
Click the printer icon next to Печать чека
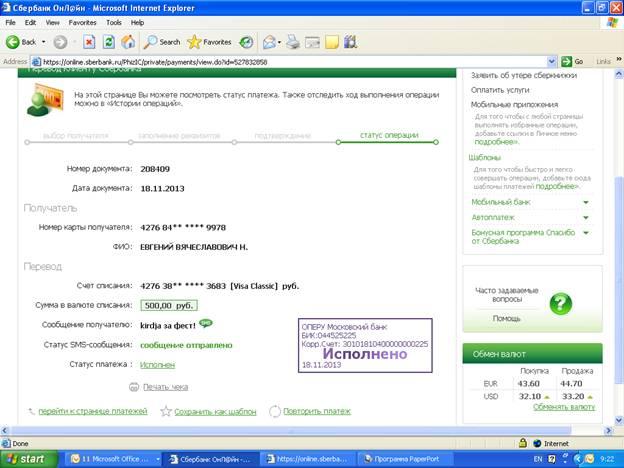coord(134,386)
